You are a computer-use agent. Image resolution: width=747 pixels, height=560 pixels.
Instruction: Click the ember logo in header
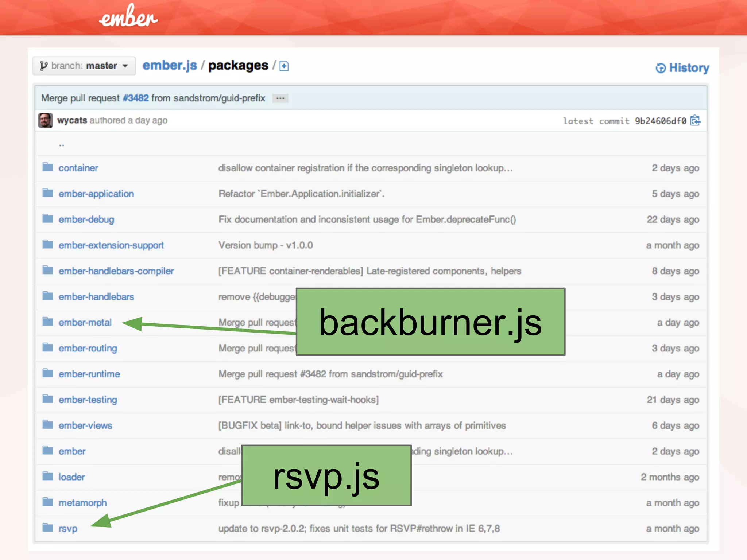click(x=128, y=17)
